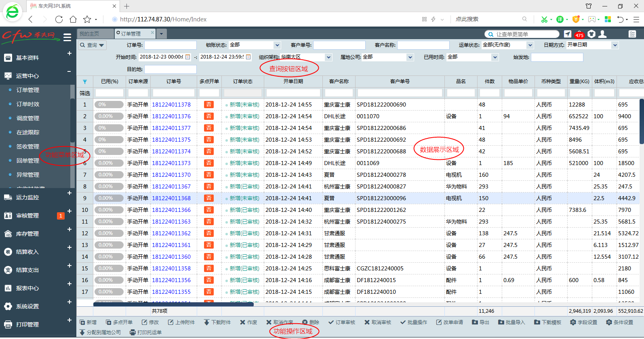Click 新增 in the bottom toolbar

88,322
